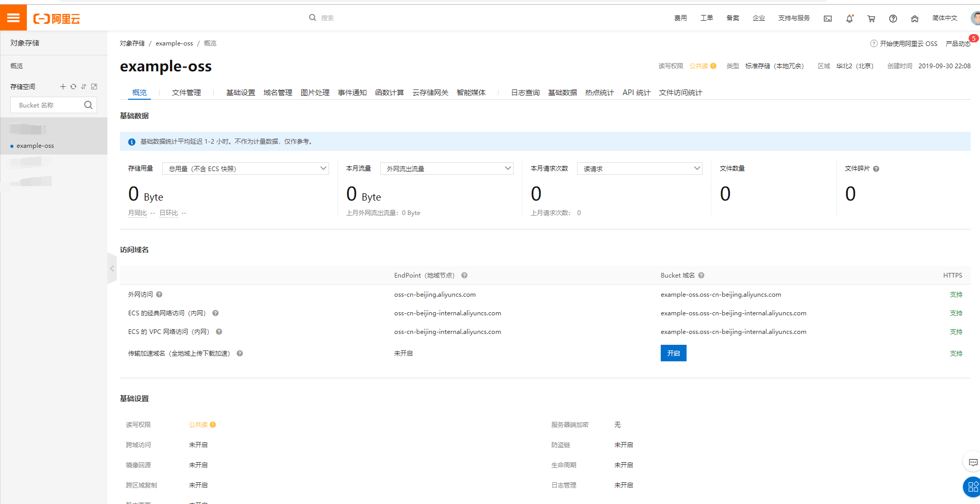Switch to the 智能媒体 tab

click(471, 93)
